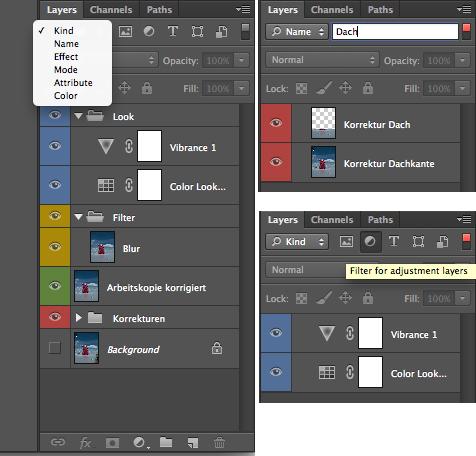476x456 pixels.
Task: Switch to Channels tab in top-right panel
Action: click(332, 10)
